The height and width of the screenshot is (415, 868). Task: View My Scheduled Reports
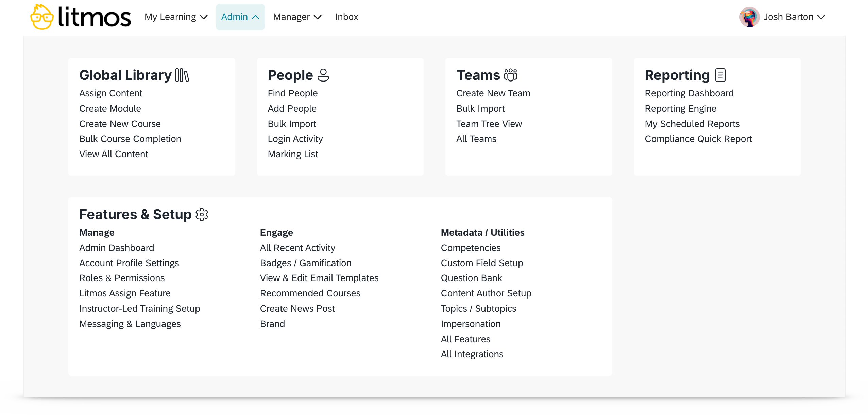(x=692, y=124)
